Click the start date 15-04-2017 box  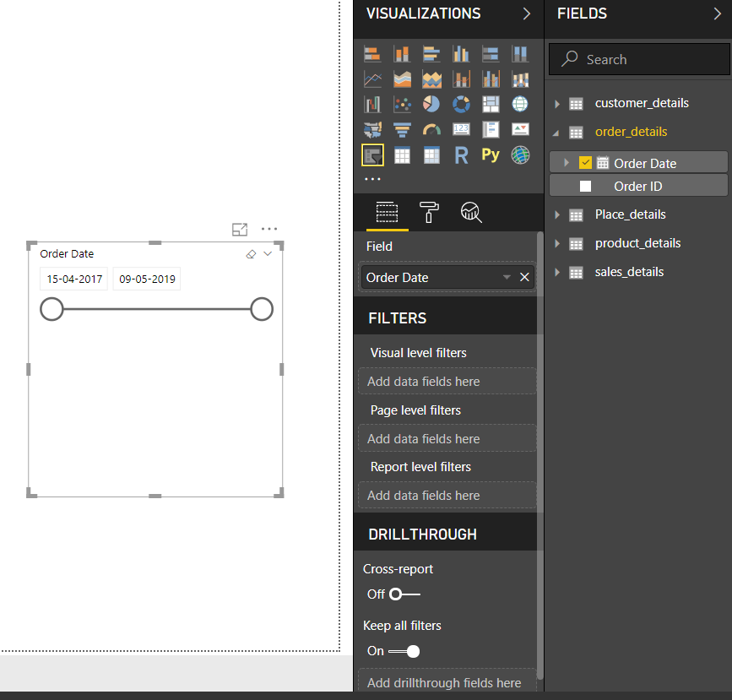click(x=74, y=279)
